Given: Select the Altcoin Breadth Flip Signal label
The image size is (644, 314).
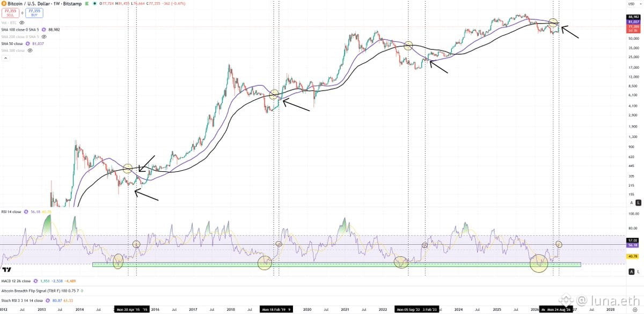Looking at the screenshot, I should click(41, 291).
